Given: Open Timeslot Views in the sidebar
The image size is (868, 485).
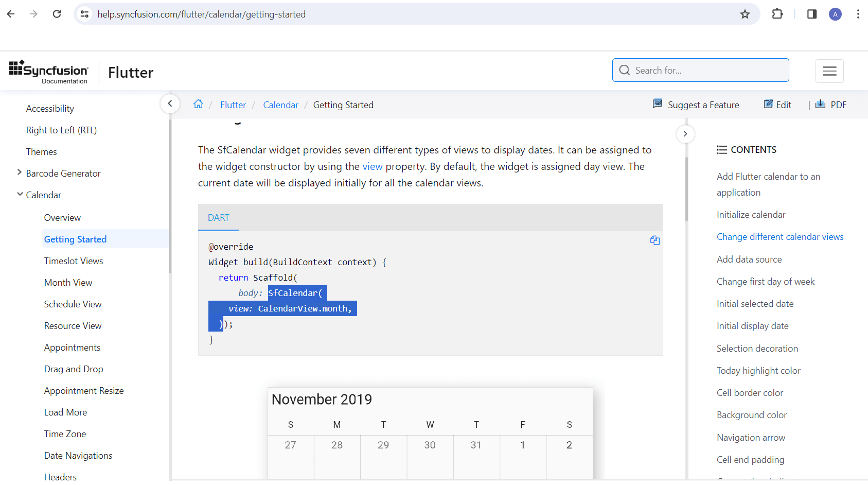Looking at the screenshot, I should (x=74, y=261).
